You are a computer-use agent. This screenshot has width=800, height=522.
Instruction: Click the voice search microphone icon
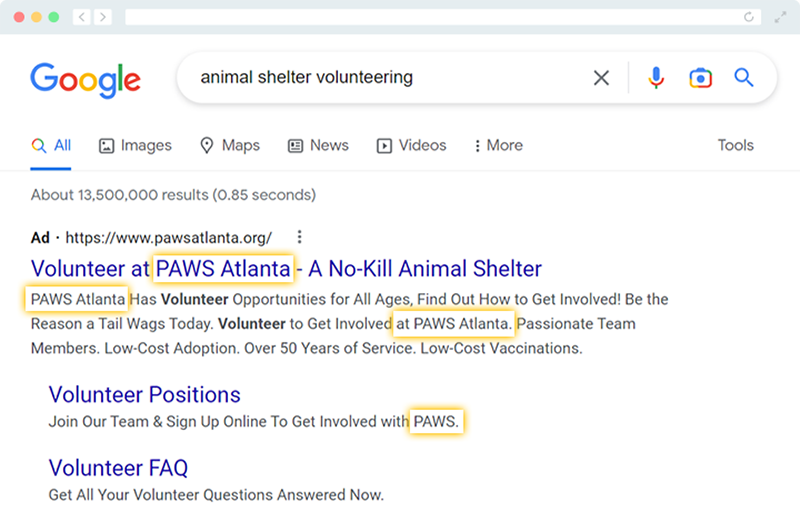[x=656, y=78]
